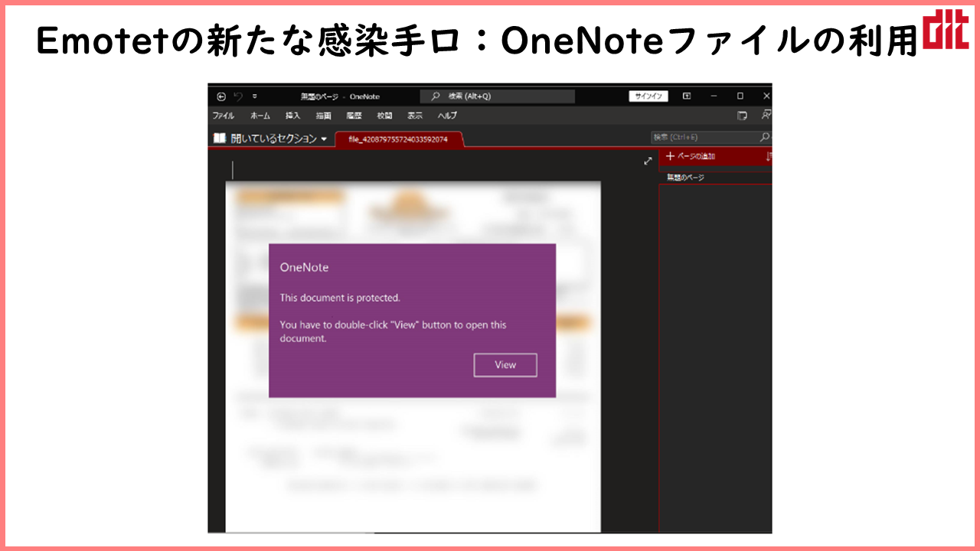Open the ホーム tab
This screenshot has height=551, width=980.
(x=260, y=116)
